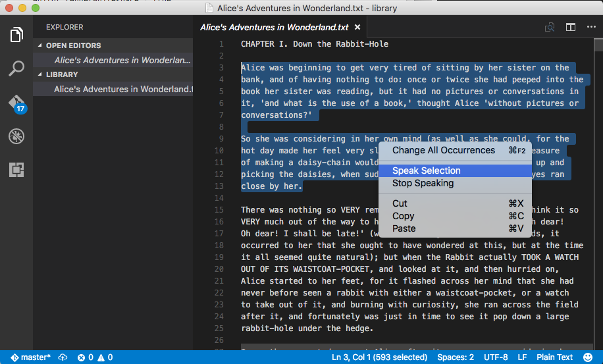
Task: Select Change All Occurrences menu item
Action: [x=443, y=150]
